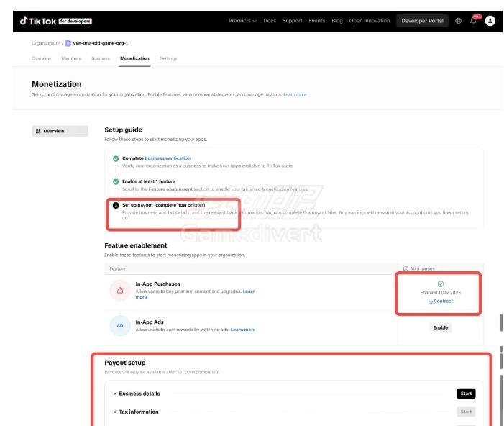Click the In-App Ads feature title
Viewport: 504px width, 426px height.
pos(150,322)
